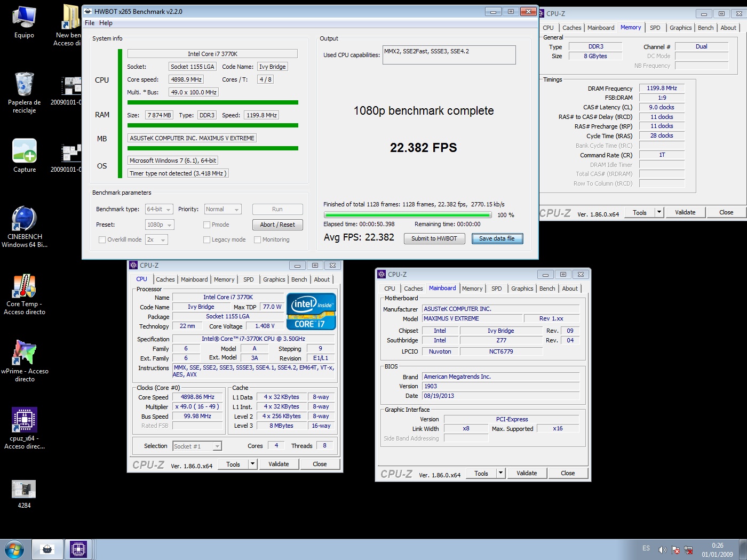The width and height of the screenshot is (747, 560).
Task: Click the DRAM Frequency 1199.8 MHz value
Action: tap(662, 89)
